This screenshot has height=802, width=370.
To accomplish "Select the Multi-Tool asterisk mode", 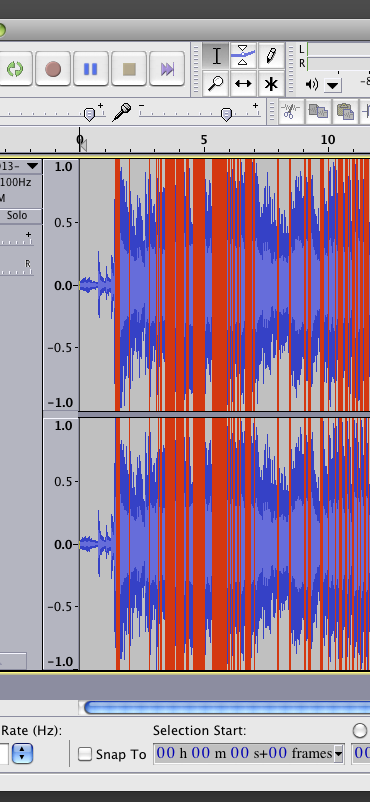I will pos(271,83).
